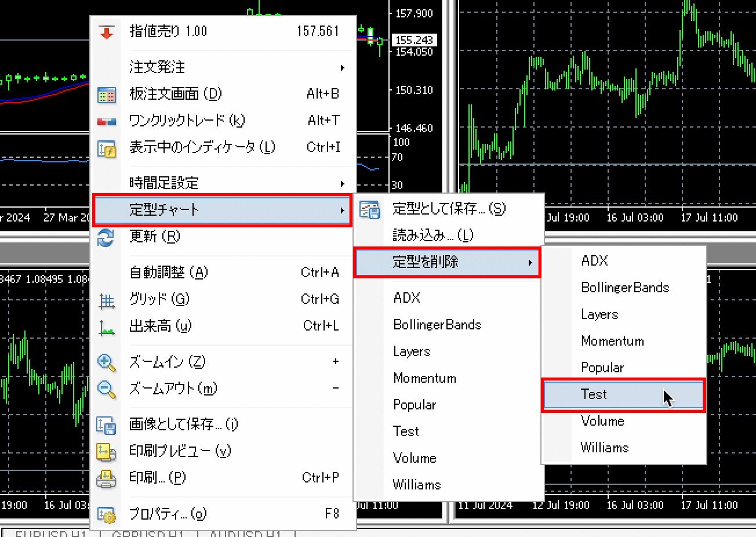Click the one-click trading icon
This screenshot has height=537, width=756.
click(x=107, y=120)
